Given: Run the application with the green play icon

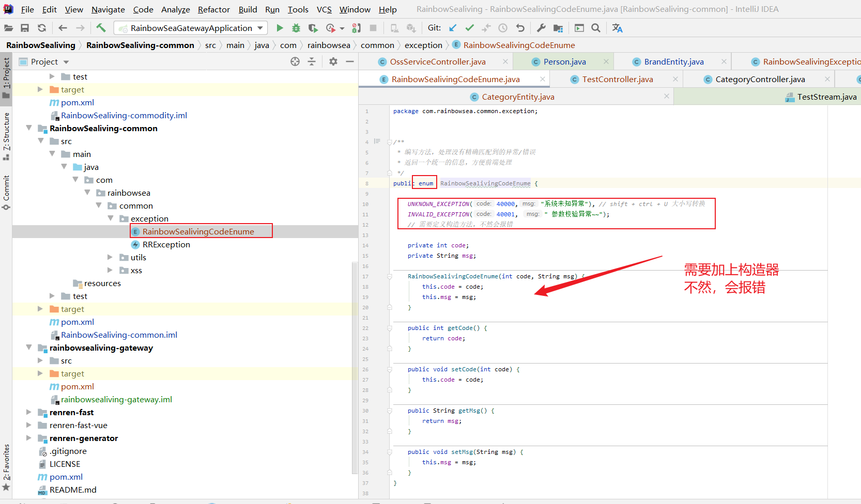Looking at the screenshot, I should point(280,28).
